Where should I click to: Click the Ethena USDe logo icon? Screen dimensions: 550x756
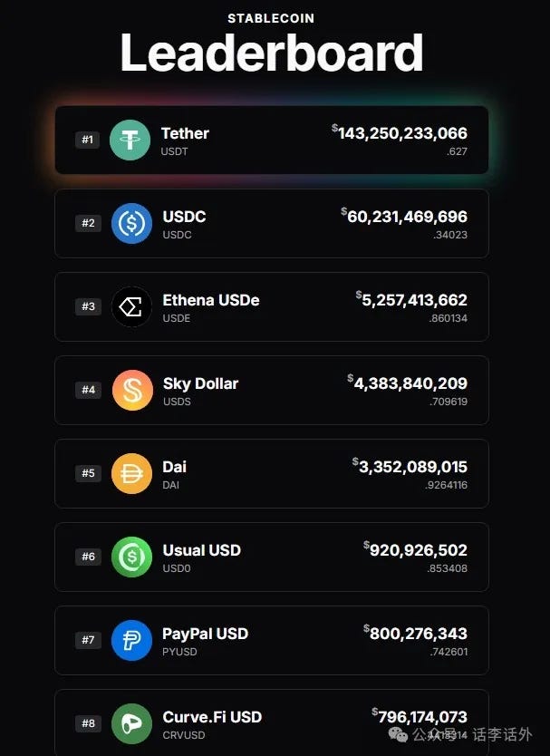coord(131,306)
